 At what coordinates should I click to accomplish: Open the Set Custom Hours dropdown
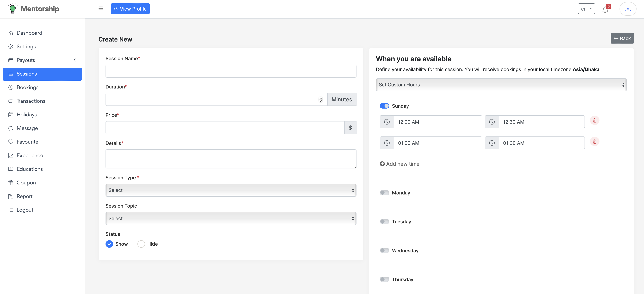[x=501, y=85]
